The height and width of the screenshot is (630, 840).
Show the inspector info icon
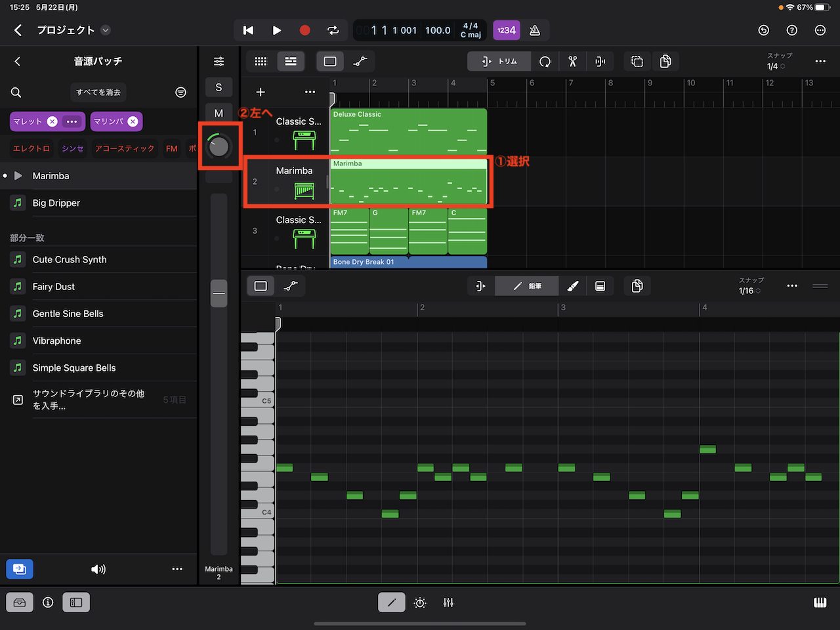click(48, 602)
